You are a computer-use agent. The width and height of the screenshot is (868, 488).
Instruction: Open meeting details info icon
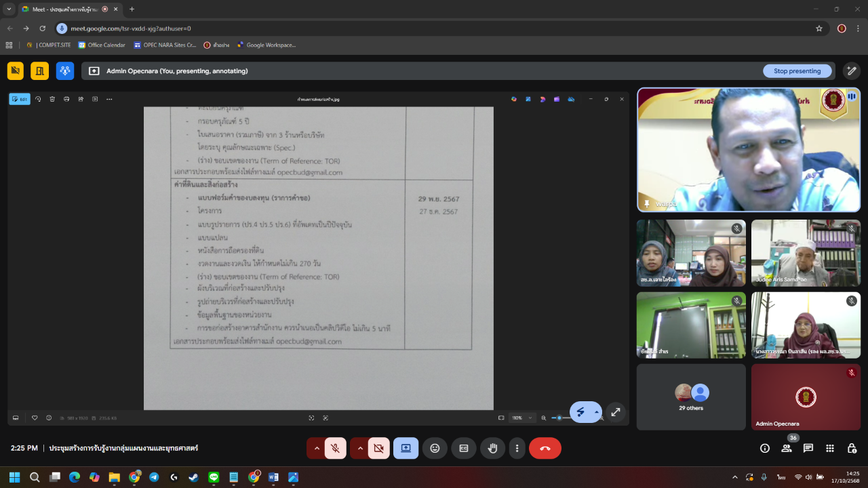tap(765, 448)
